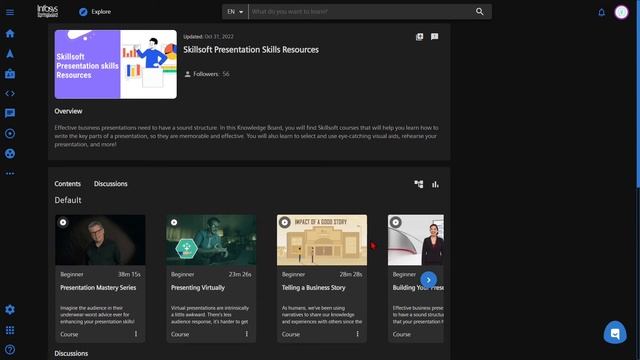Open Presentation Mastery Series thumbnail
The width and height of the screenshot is (640, 360).
point(100,240)
